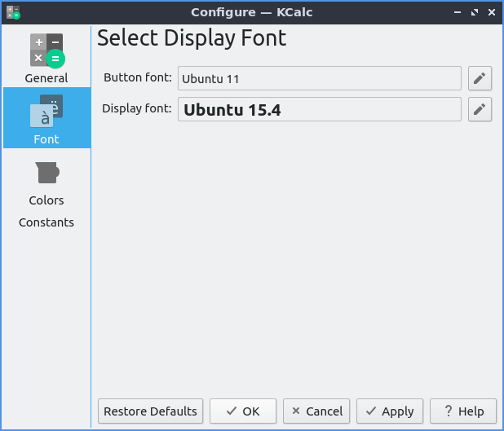
Task: Open the General settings page
Action: point(46,59)
